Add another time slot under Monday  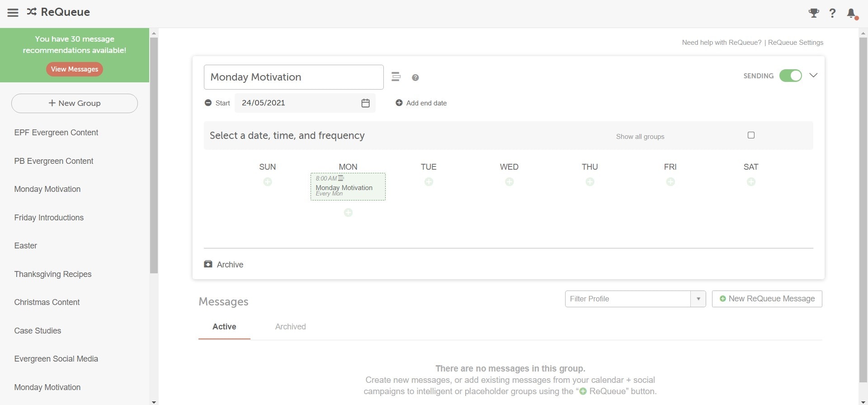click(x=348, y=213)
